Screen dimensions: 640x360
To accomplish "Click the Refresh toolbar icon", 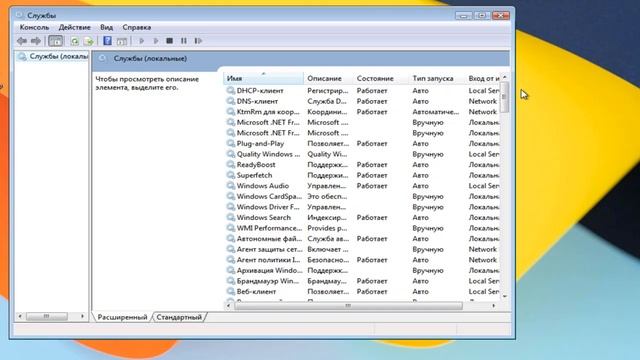I will click(x=74, y=41).
